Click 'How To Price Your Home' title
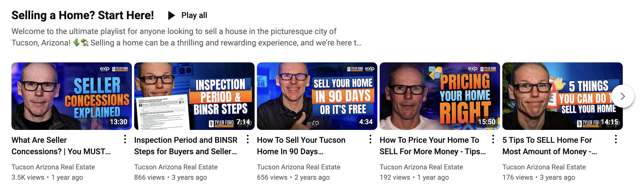This screenshot has width=644, height=194. pyautogui.click(x=433, y=146)
